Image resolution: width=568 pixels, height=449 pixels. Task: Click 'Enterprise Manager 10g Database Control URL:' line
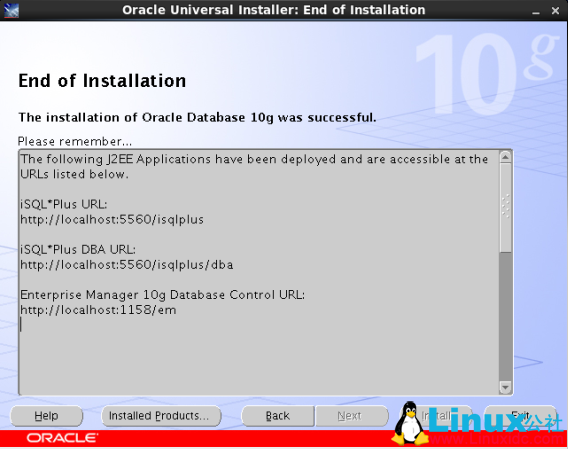(x=163, y=295)
